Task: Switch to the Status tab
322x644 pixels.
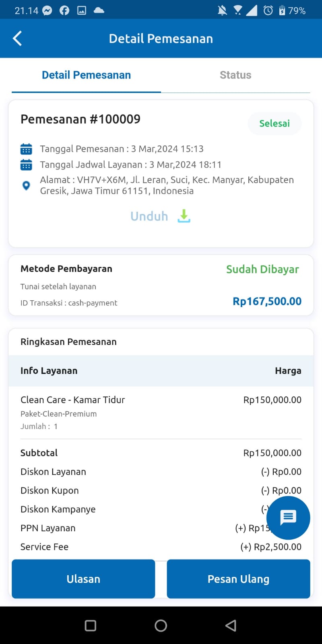Action: point(235,75)
